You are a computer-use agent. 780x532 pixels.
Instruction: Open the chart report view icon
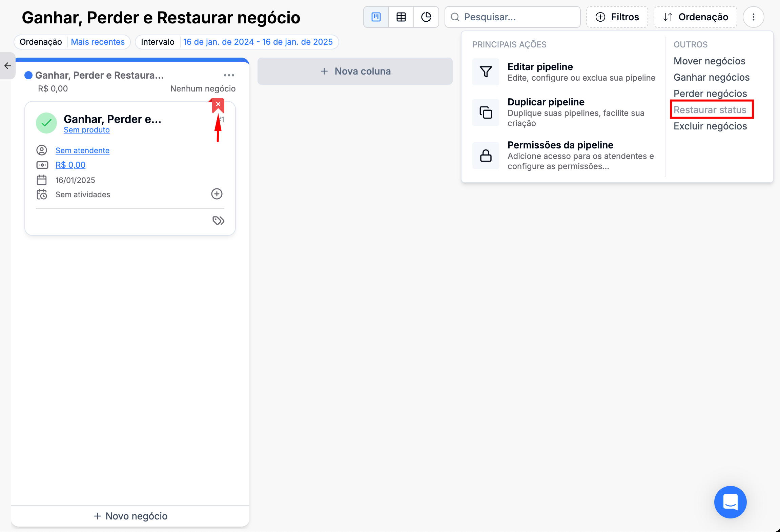[x=426, y=17]
